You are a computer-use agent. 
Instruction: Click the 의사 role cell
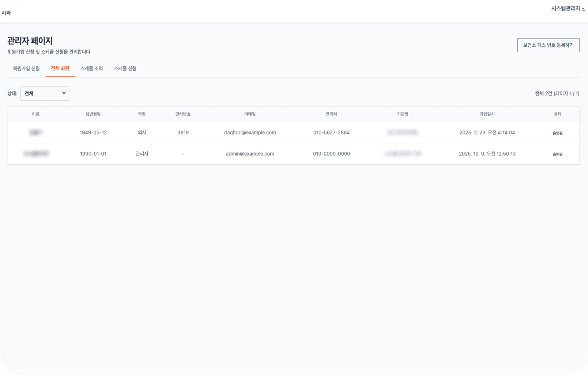point(142,132)
